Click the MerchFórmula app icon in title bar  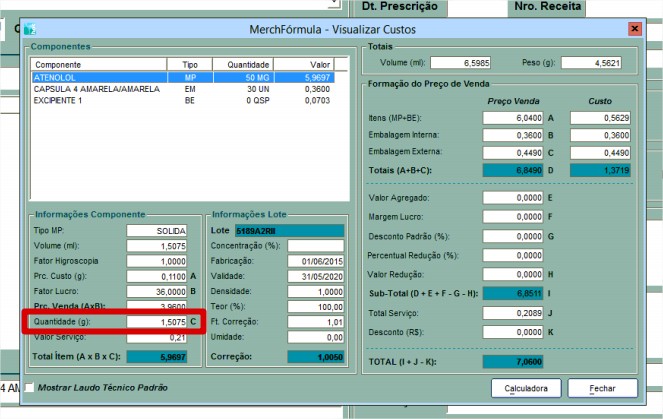30,29
